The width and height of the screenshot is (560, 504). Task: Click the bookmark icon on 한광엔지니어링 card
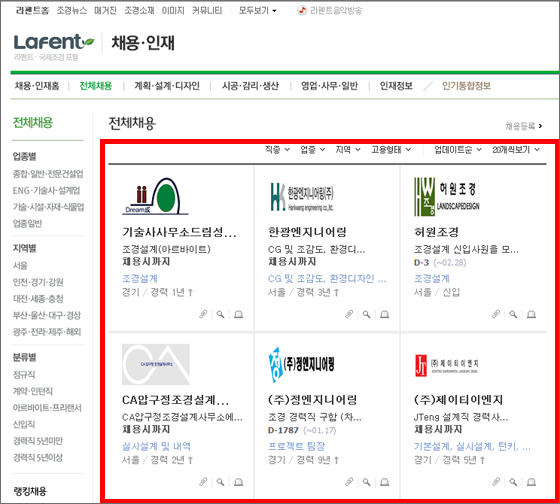[385, 314]
